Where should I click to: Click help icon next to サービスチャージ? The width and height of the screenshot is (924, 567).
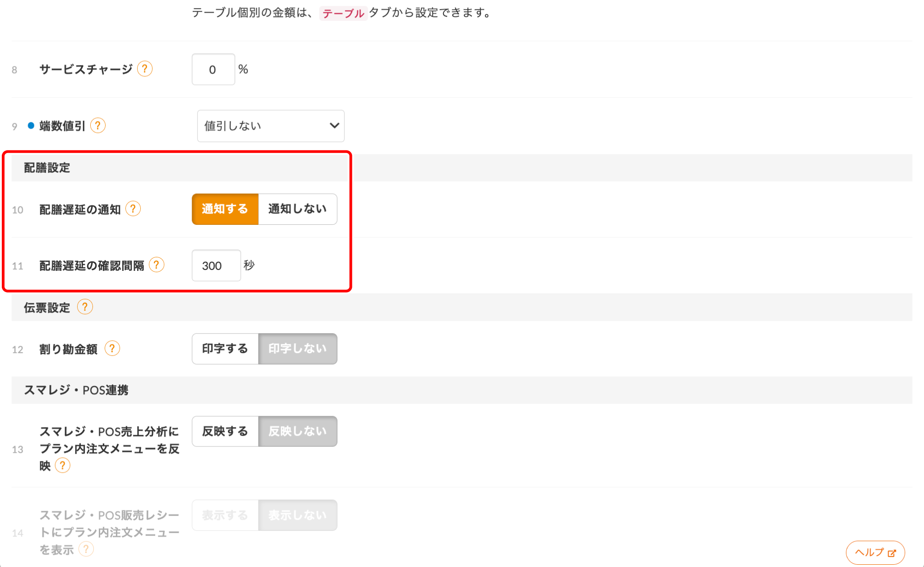[x=144, y=69]
